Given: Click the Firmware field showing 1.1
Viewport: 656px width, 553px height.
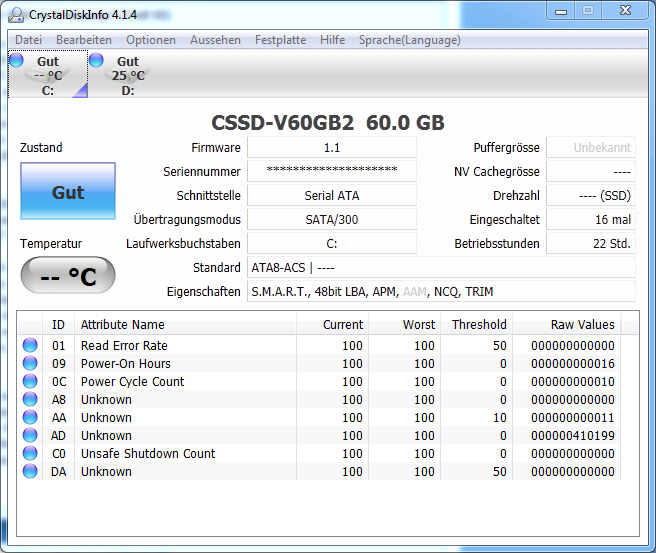Looking at the screenshot, I should (332, 148).
